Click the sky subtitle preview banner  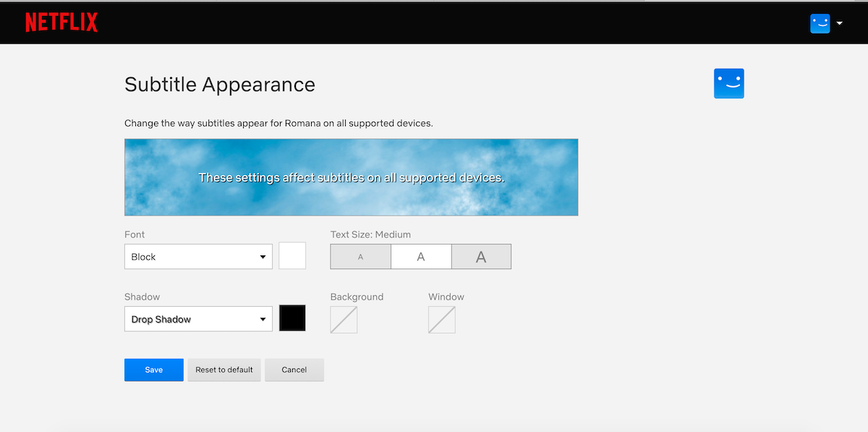[x=351, y=177]
